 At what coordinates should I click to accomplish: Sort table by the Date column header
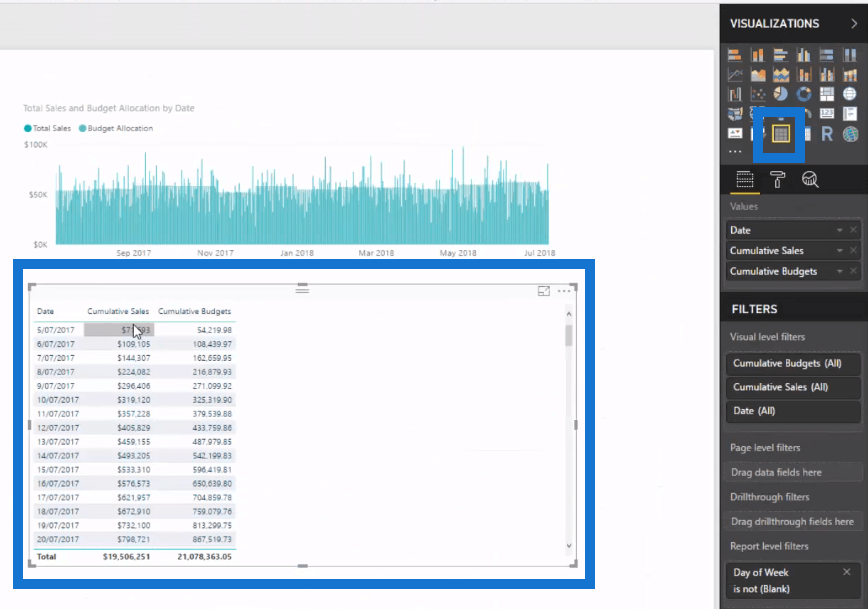45,311
